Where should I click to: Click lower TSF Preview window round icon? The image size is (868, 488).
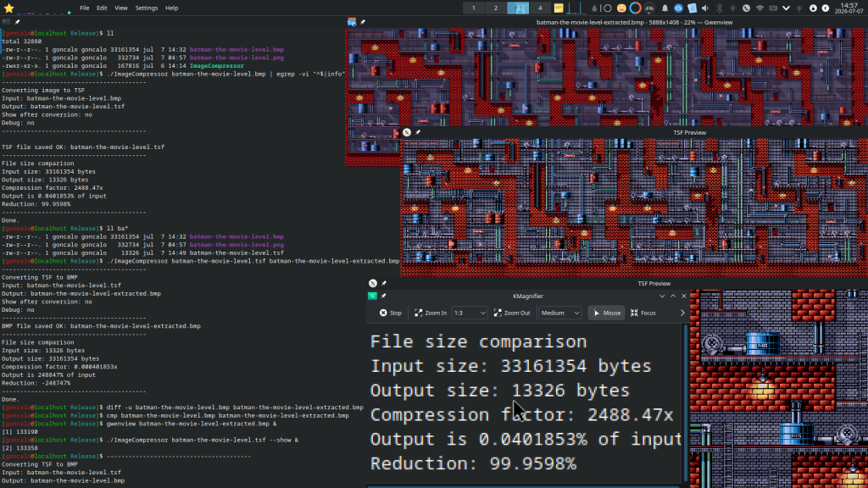(x=373, y=283)
